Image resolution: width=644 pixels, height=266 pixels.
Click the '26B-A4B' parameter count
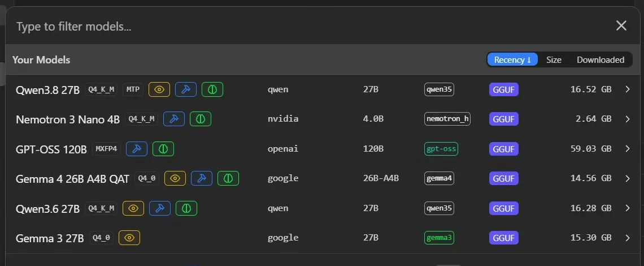[381, 178]
